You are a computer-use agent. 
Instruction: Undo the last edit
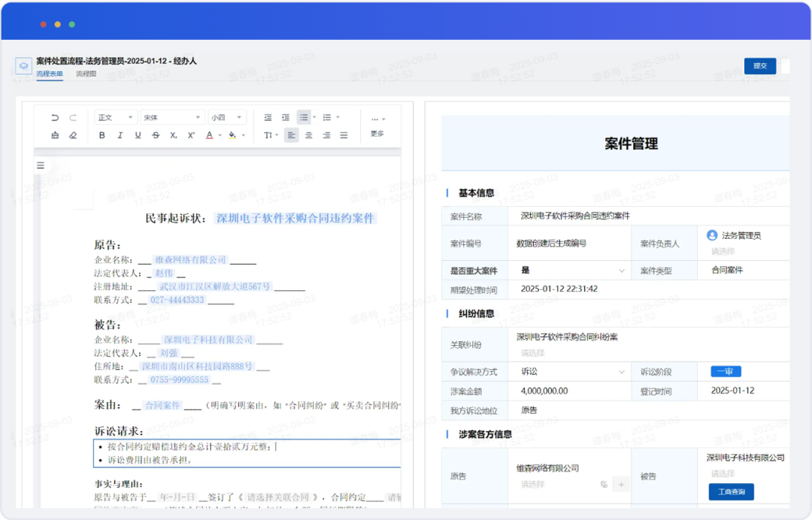pos(55,117)
